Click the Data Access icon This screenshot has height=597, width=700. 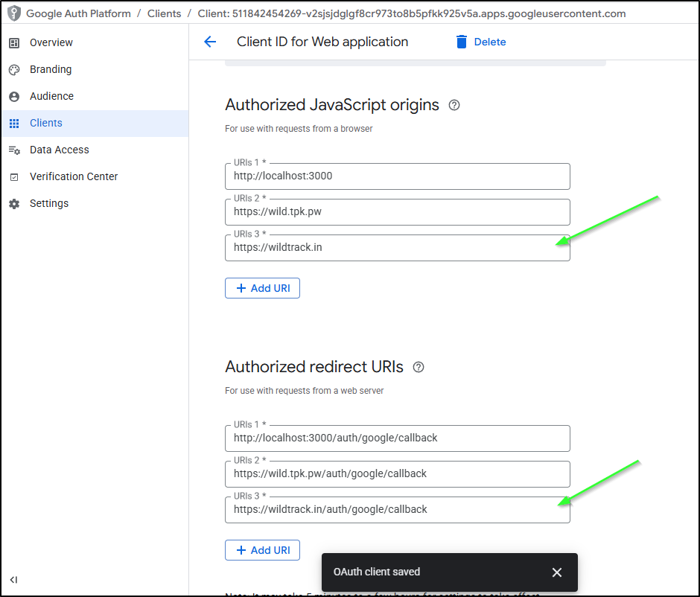14,150
